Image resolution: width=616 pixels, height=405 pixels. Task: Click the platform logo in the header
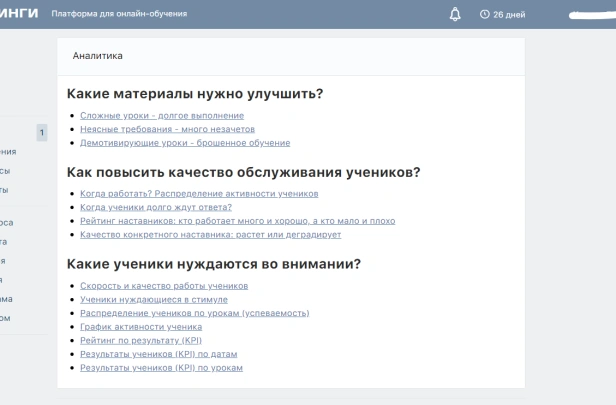pos(19,14)
